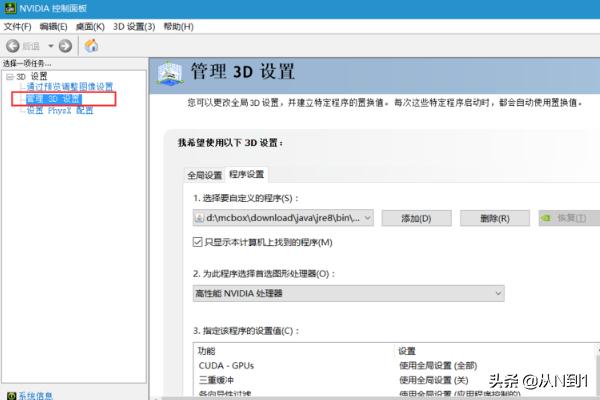
Task: Open the 系统信息 link
Action: [x=35, y=396]
